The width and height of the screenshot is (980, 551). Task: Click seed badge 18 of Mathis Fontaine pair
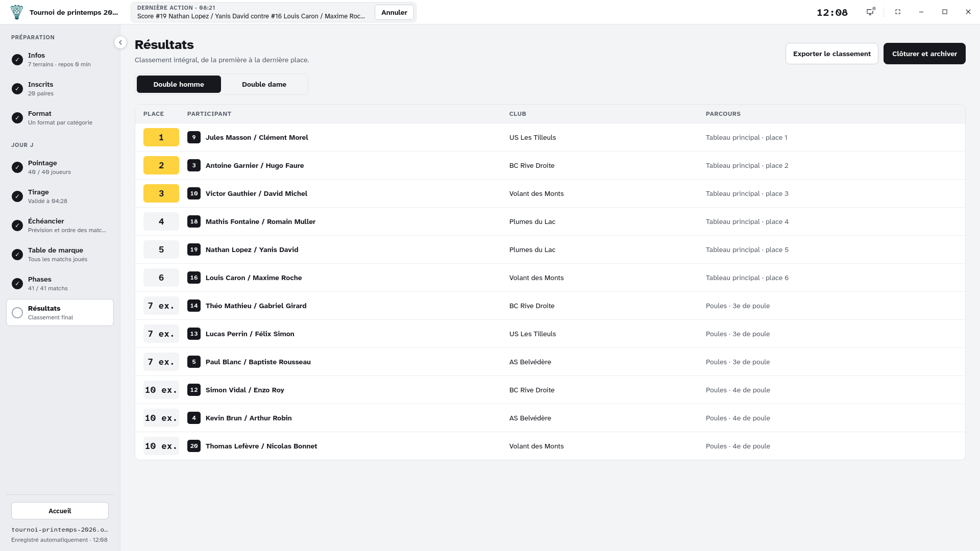(x=194, y=221)
